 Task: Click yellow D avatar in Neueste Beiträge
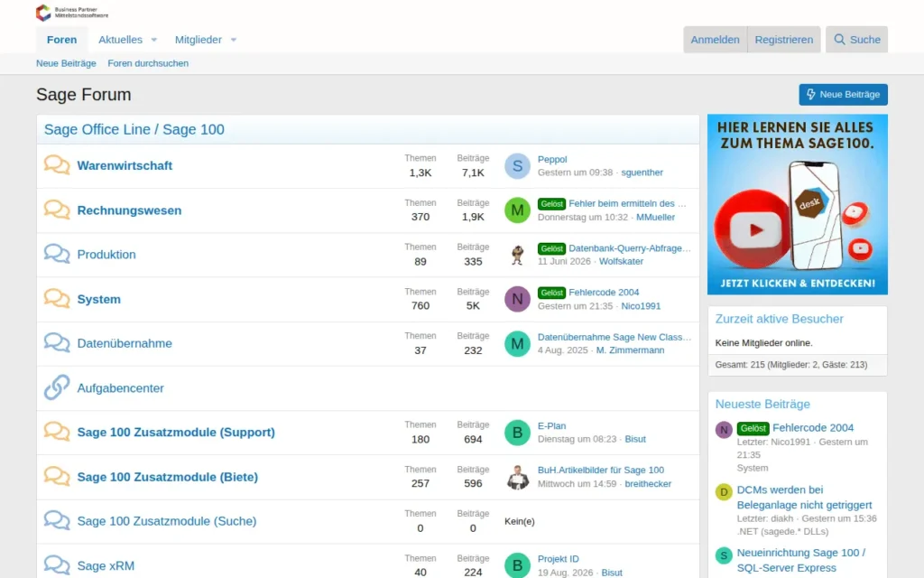[724, 492]
